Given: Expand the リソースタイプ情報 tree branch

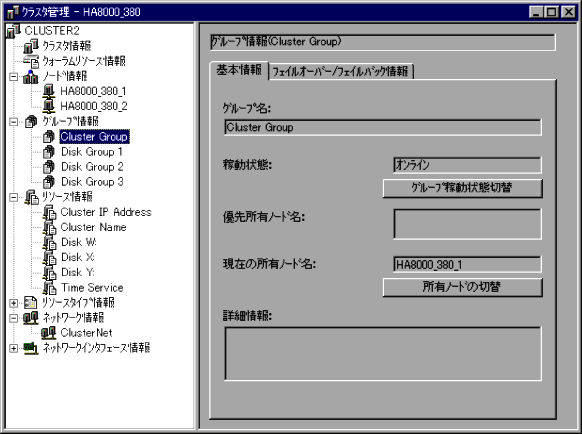Looking at the screenshot, I should [13, 303].
